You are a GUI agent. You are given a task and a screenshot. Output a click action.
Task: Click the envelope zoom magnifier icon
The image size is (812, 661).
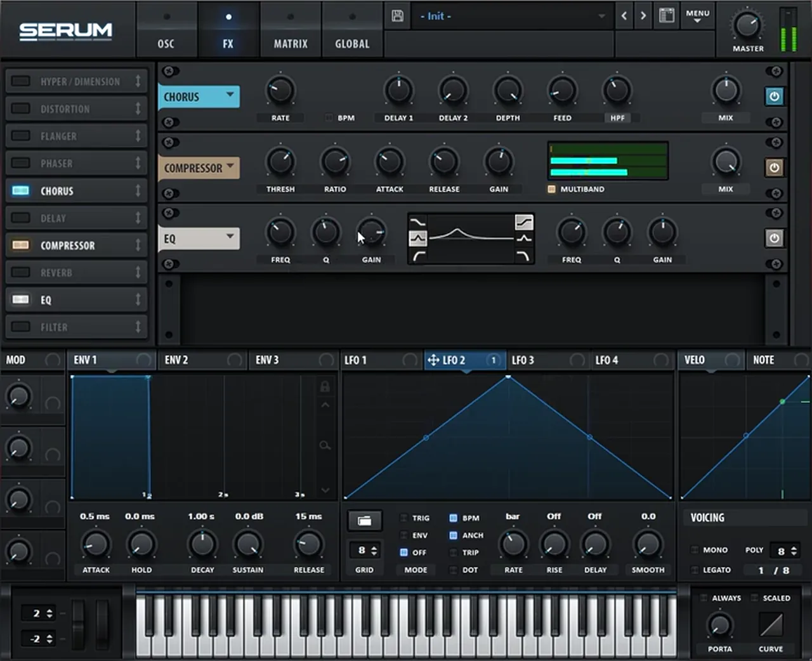pyautogui.click(x=325, y=445)
